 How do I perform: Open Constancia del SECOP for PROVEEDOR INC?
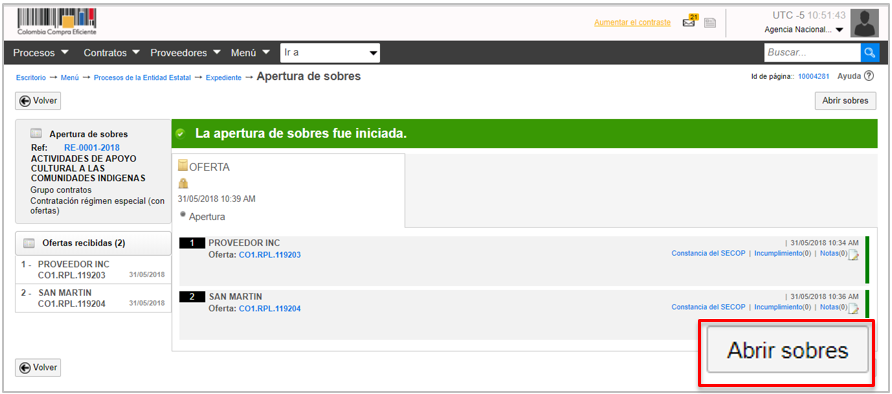click(x=708, y=254)
